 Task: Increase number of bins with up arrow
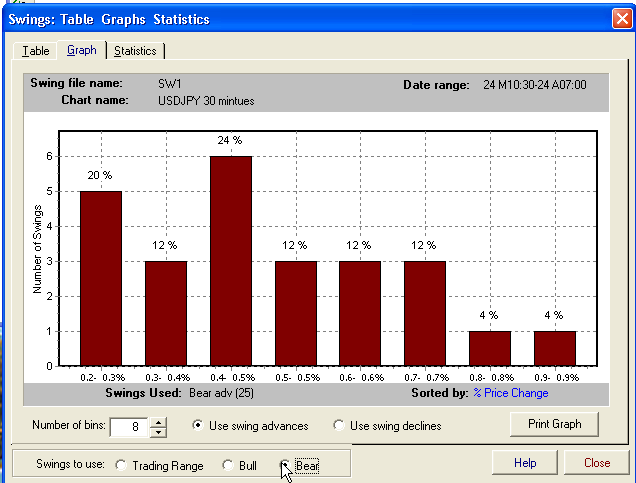coord(158,421)
